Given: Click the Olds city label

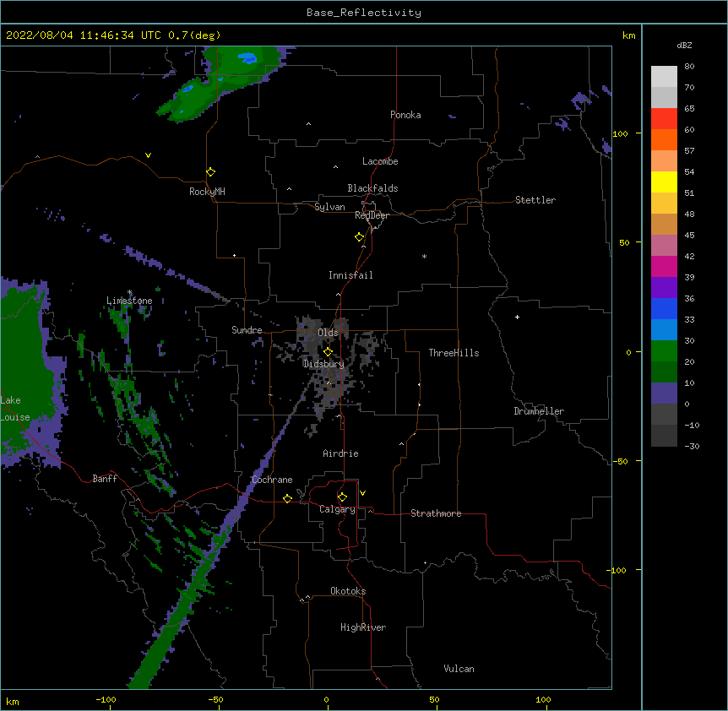Looking at the screenshot, I should pos(328,333).
